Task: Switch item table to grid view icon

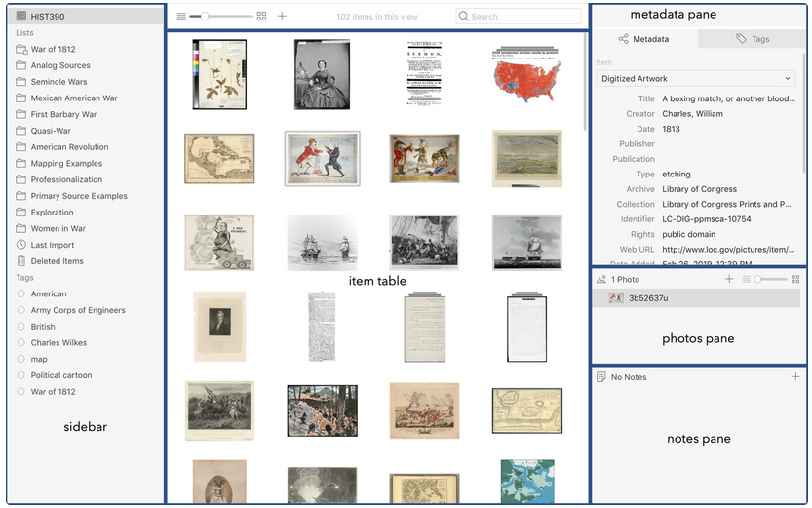Action: (x=261, y=17)
